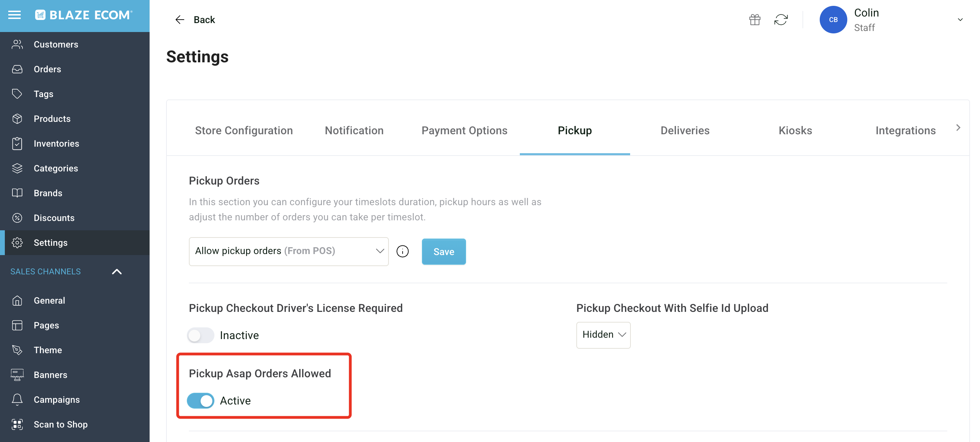Expand the Colin Staff user menu
This screenshot has width=980, height=442.
click(x=960, y=19)
